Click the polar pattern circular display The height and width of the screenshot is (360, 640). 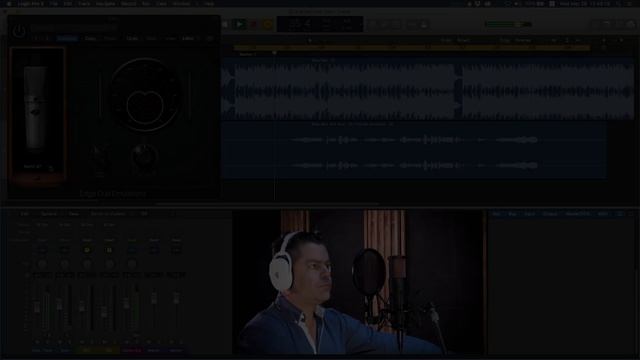tap(145, 95)
